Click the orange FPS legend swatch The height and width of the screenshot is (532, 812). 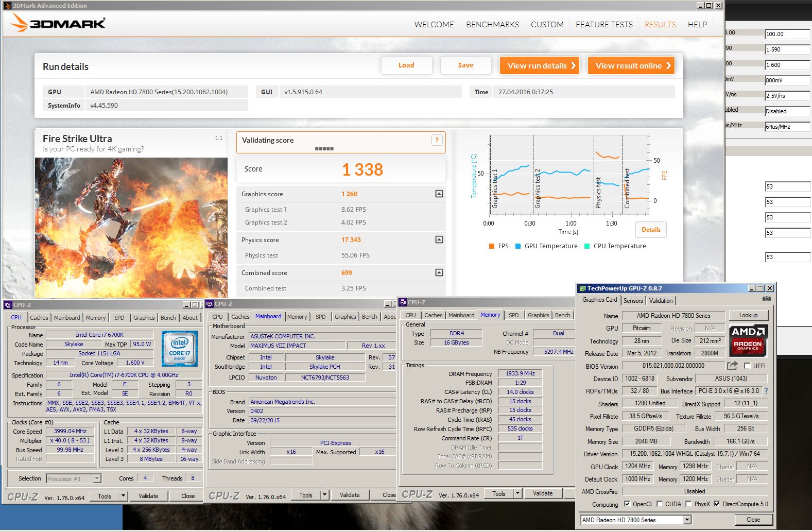point(492,246)
